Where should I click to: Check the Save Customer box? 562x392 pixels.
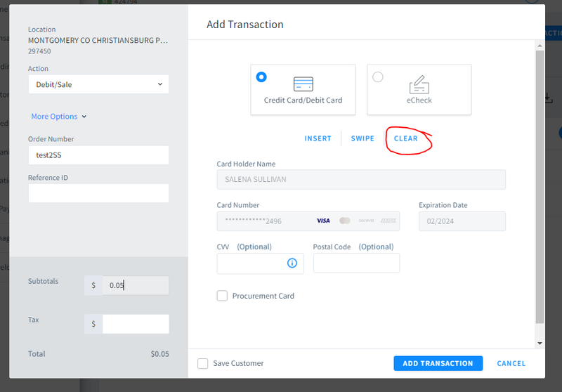pyautogui.click(x=203, y=363)
